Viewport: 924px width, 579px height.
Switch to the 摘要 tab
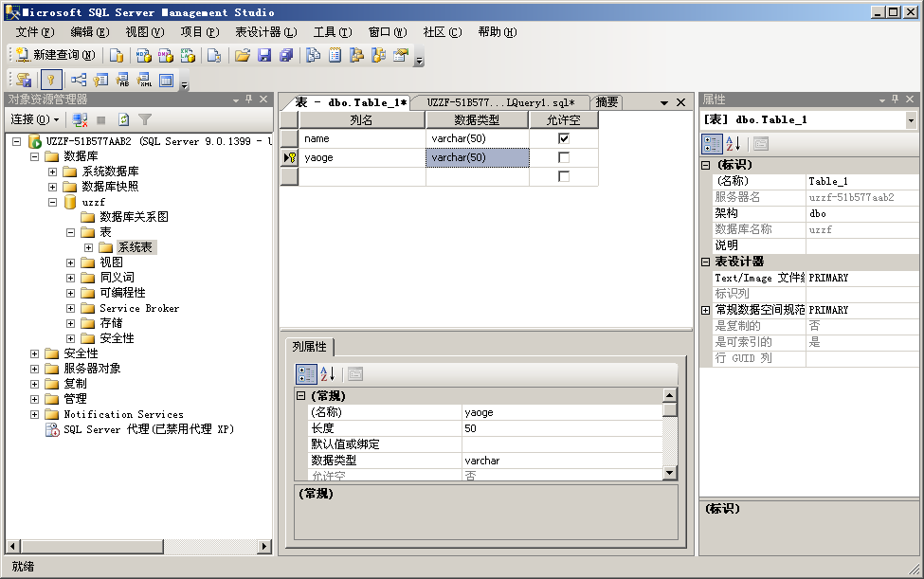tap(607, 102)
